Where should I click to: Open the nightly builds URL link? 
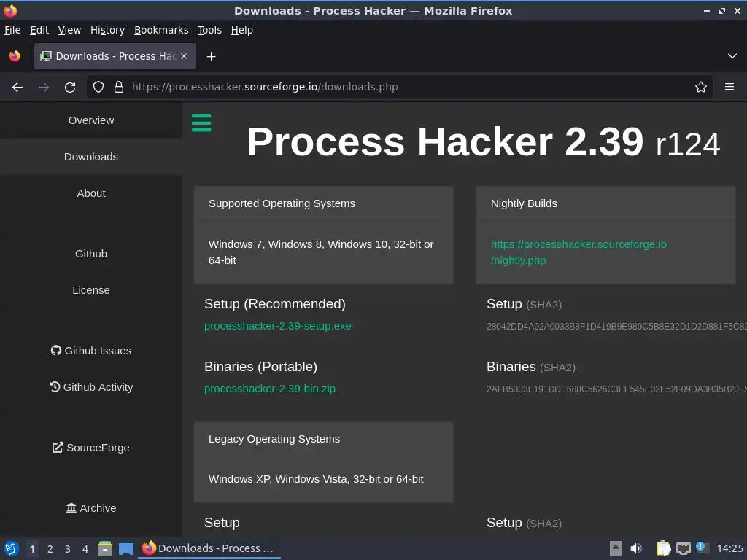[x=578, y=252]
